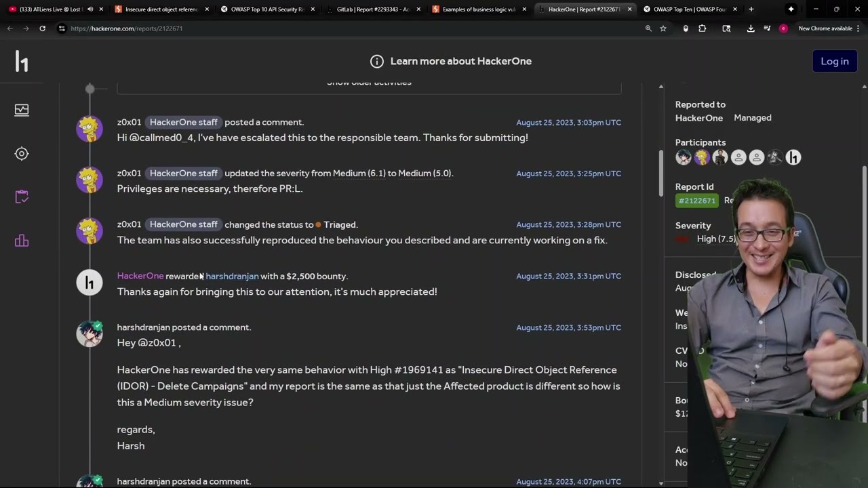This screenshot has height=488, width=868.
Task: Click the Lisa Simpson participant avatar
Action: click(701, 157)
